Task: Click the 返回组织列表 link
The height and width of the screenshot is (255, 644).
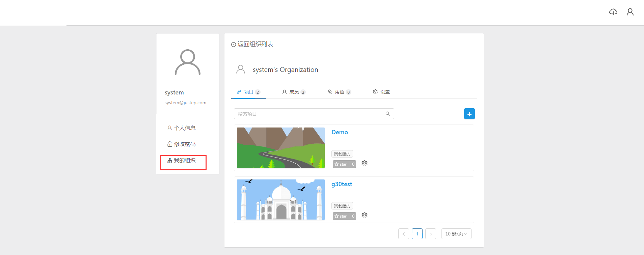Action: [x=255, y=44]
